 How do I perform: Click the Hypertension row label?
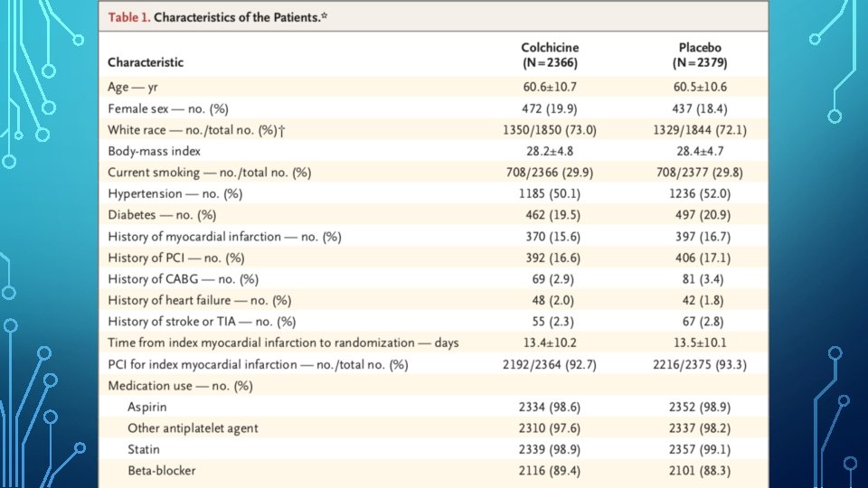[x=175, y=194]
